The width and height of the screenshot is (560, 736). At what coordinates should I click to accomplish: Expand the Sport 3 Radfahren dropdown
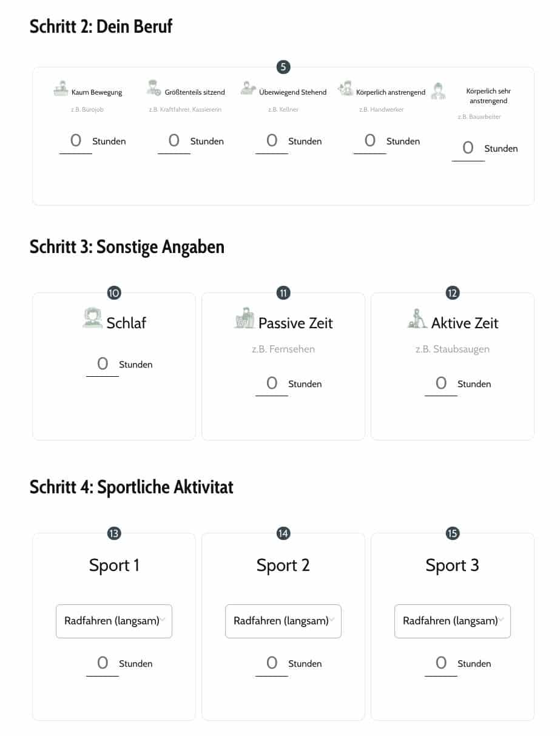(x=453, y=621)
